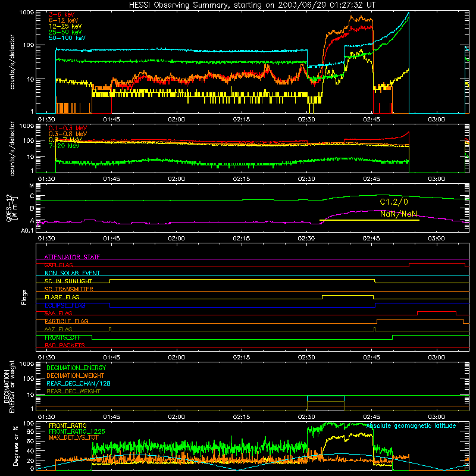Select the SC_TRANSMITTER flag label

[x=69, y=289]
